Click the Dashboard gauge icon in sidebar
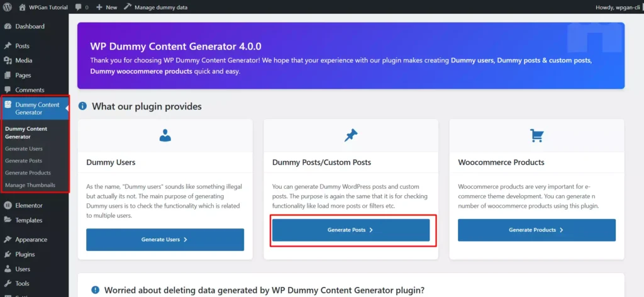The image size is (644, 297). (x=8, y=26)
